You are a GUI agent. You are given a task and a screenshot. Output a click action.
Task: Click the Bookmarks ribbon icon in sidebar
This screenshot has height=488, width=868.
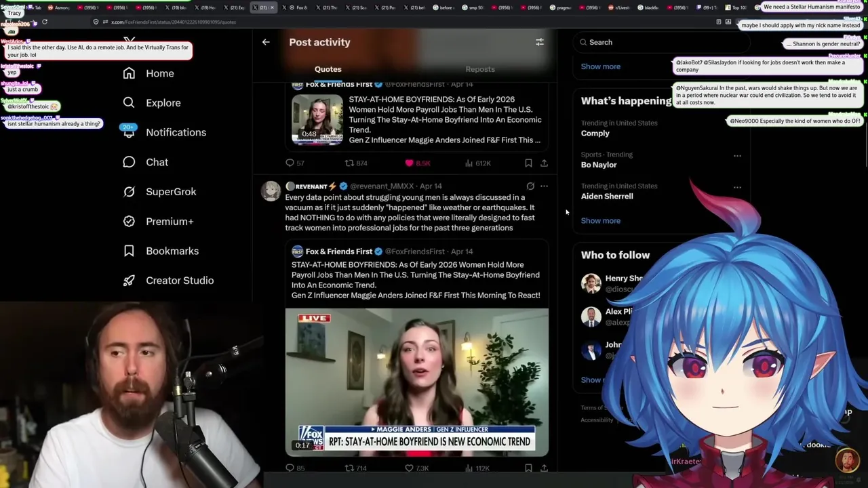pos(129,251)
